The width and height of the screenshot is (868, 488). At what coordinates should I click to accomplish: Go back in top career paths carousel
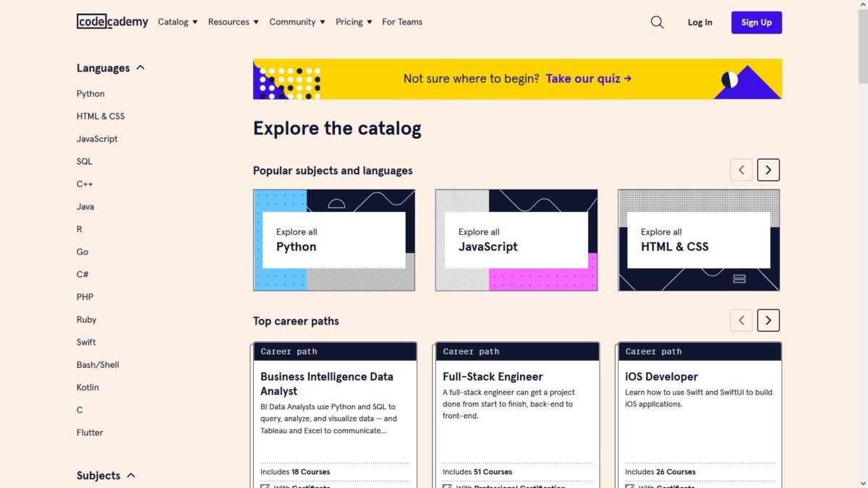pyautogui.click(x=741, y=320)
